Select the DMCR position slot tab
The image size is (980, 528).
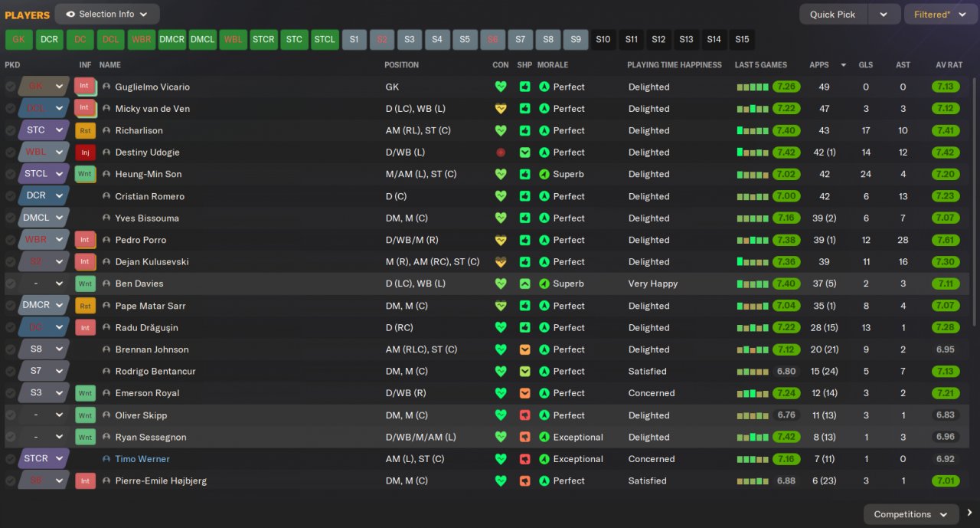click(171, 39)
